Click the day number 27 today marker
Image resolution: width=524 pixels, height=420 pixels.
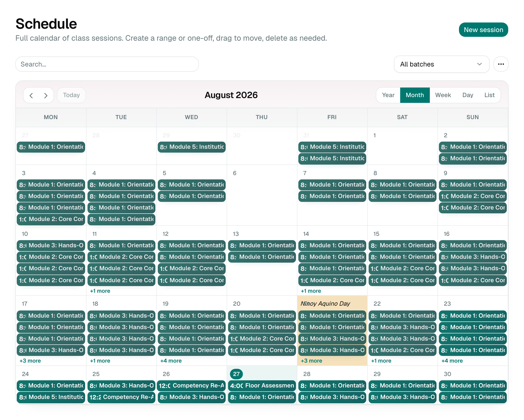coord(236,374)
